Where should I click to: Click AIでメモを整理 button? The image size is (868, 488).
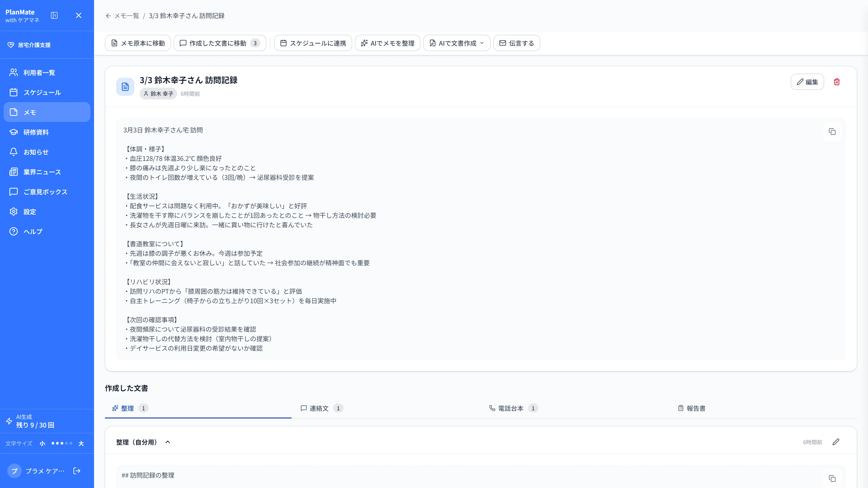387,43
